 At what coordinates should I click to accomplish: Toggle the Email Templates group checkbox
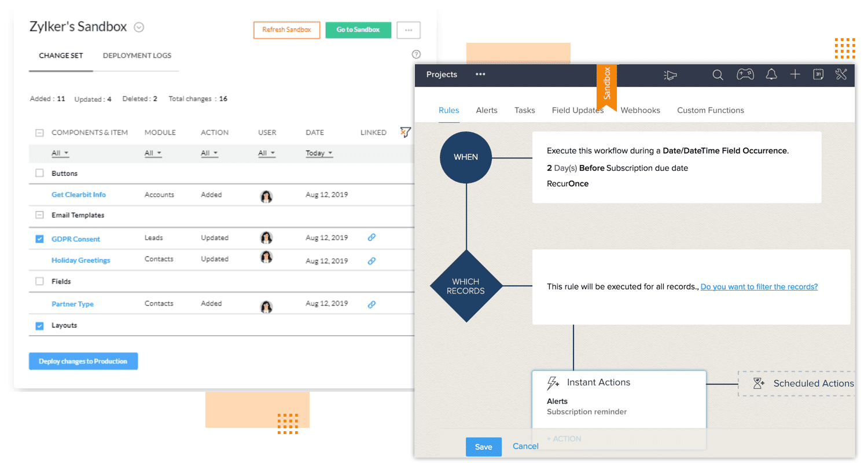(x=39, y=215)
